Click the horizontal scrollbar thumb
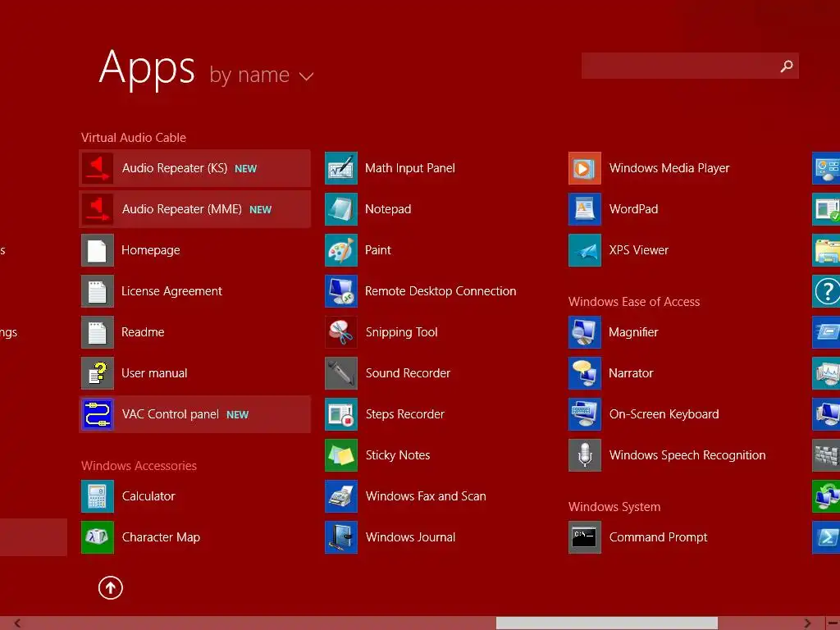Screen dimensions: 840x630 coord(606,623)
